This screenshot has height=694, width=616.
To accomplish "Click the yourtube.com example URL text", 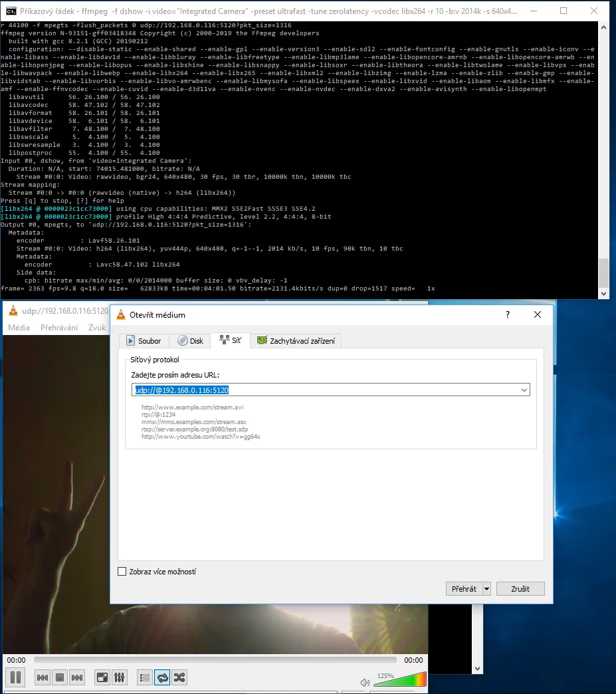I will (201, 436).
